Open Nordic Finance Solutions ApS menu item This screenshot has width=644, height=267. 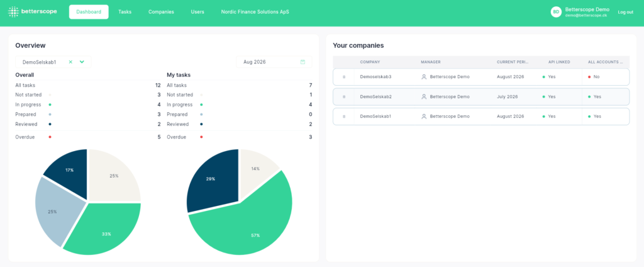(x=255, y=12)
